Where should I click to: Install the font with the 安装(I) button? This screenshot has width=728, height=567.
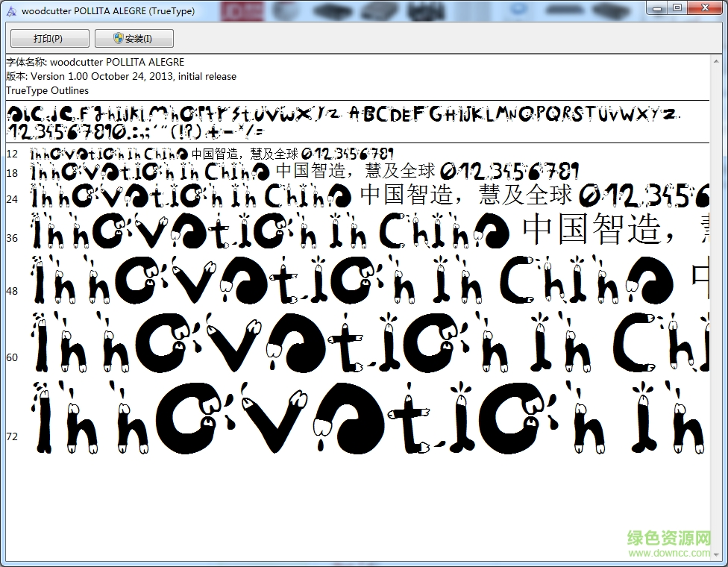pos(134,38)
